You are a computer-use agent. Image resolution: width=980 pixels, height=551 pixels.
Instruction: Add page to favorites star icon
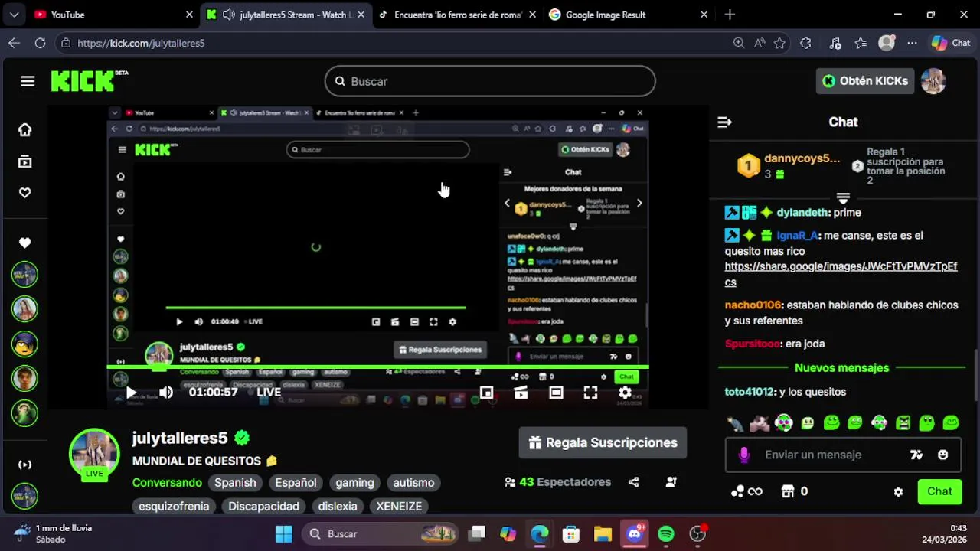pos(779,44)
